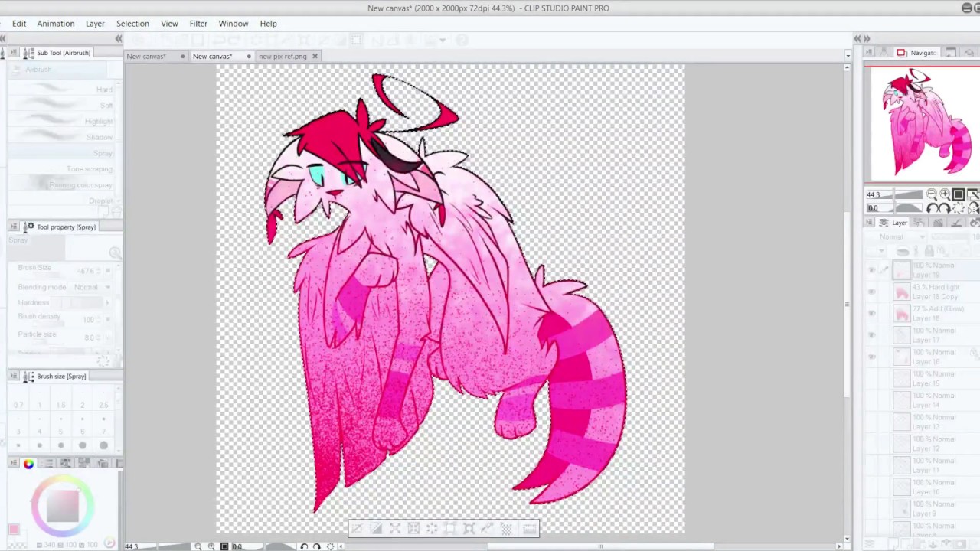Open the Layer menu
Viewport: 980px width, 551px height.
point(95,24)
